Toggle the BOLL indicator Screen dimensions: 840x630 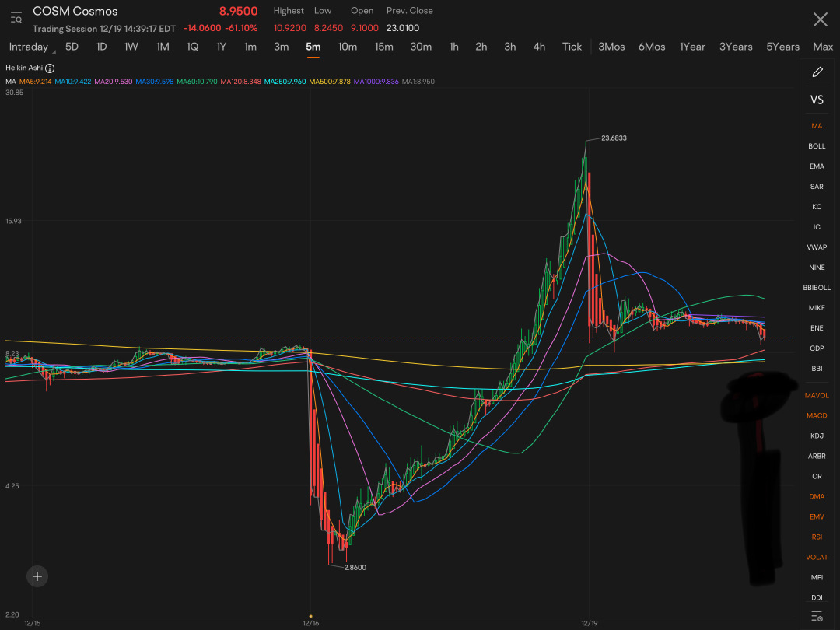pos(817,146)
